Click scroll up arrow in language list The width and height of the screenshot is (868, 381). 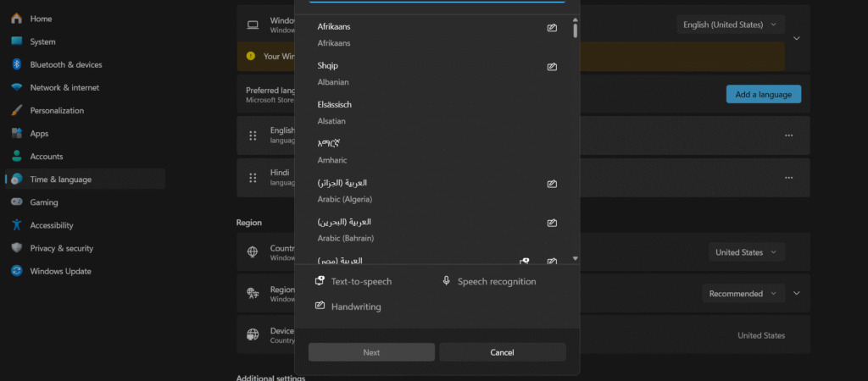point(576,19)
